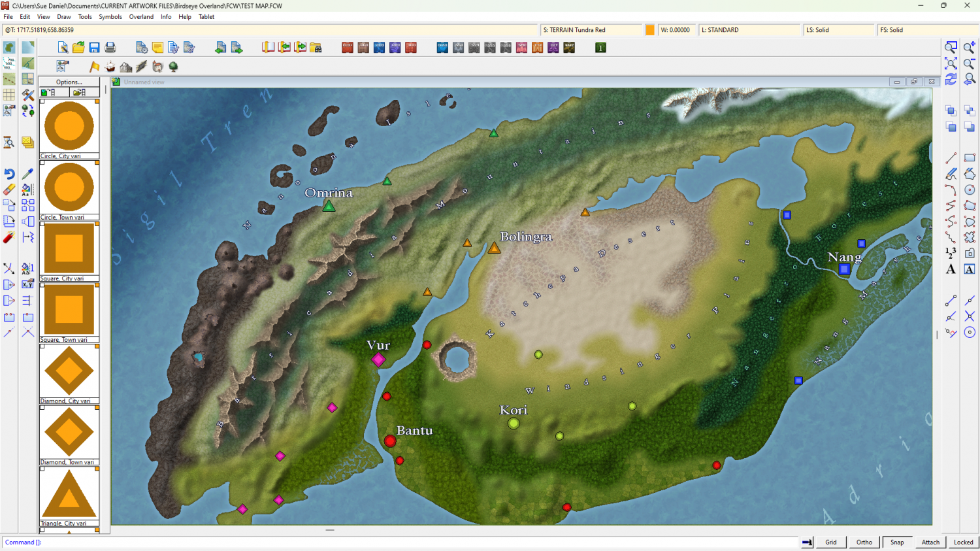Click the 'W: 0.00000' line width indicator
The height and width of the screenshot is (551, 980).
point(677,30)
